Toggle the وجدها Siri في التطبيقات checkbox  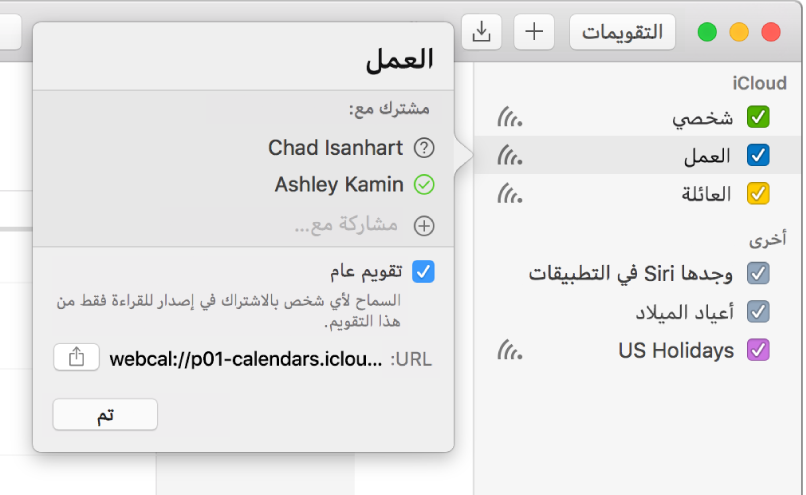click(x=758, y=273)
